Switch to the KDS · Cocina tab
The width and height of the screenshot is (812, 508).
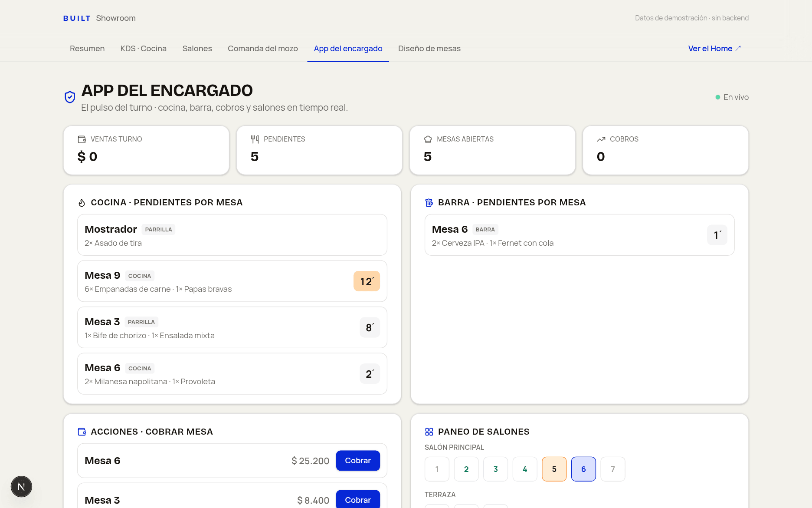144,49
